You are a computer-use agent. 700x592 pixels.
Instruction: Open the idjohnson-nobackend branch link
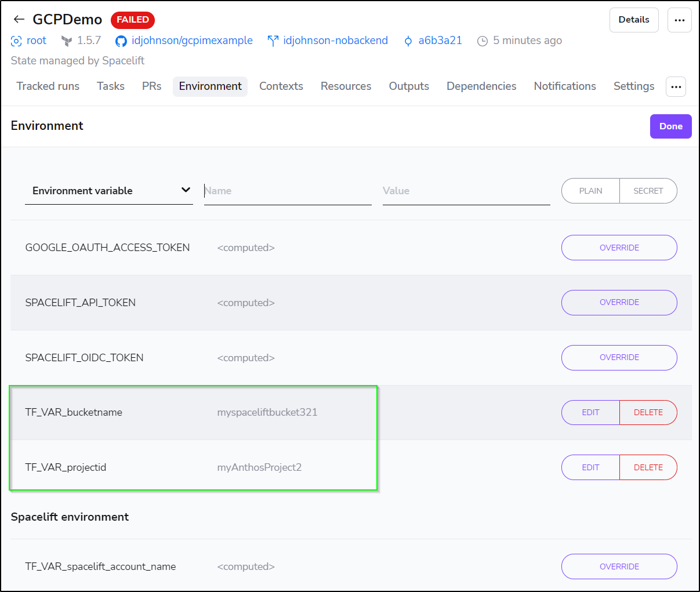point(335,41)
